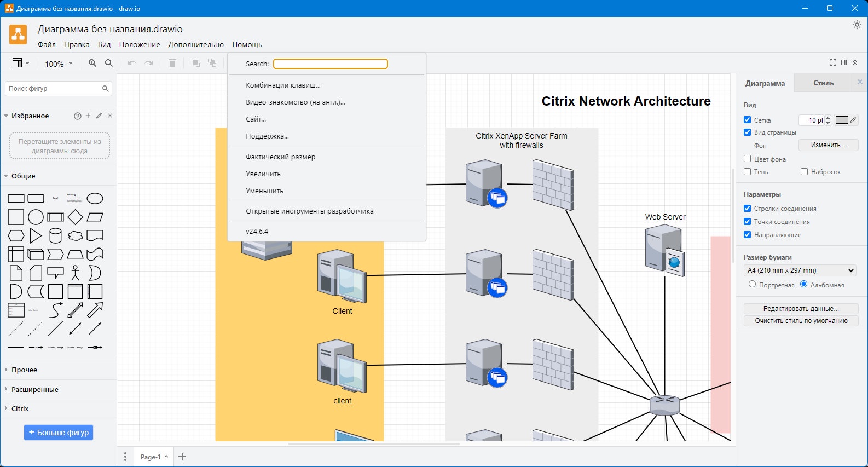
Task: Select the diamond shape from the Общие palette
Action: (75, 217)
